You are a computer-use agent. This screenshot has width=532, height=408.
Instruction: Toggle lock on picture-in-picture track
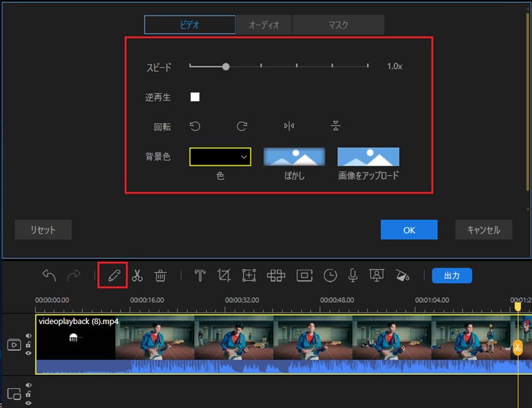click(29, 394)
